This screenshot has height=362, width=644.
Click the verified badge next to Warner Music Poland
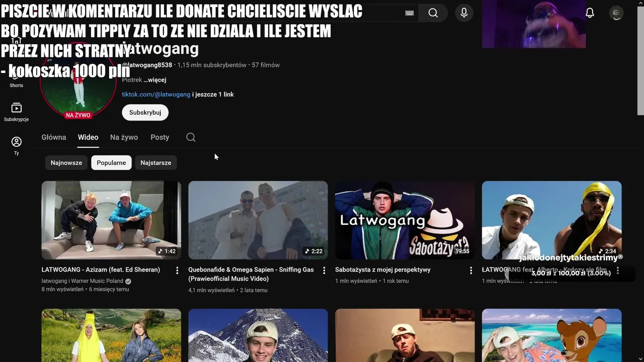[128, 281]
